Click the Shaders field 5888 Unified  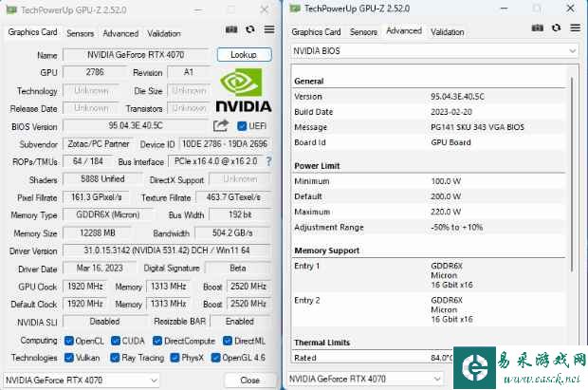point(102,179)
